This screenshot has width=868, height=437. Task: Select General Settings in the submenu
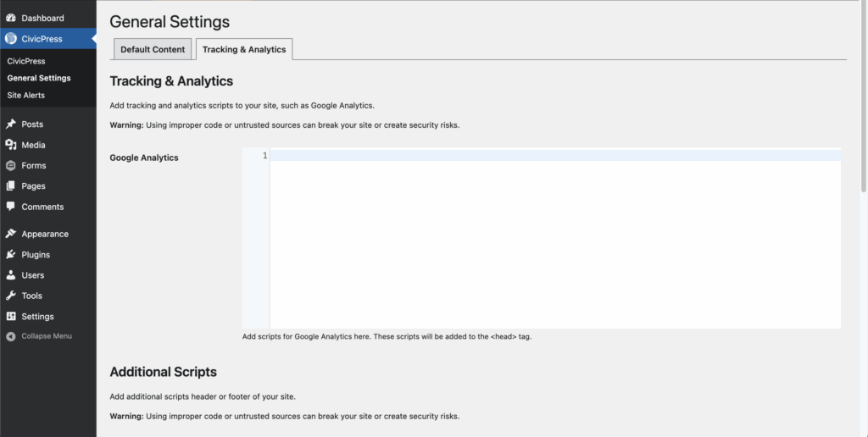tap(39, 78)
